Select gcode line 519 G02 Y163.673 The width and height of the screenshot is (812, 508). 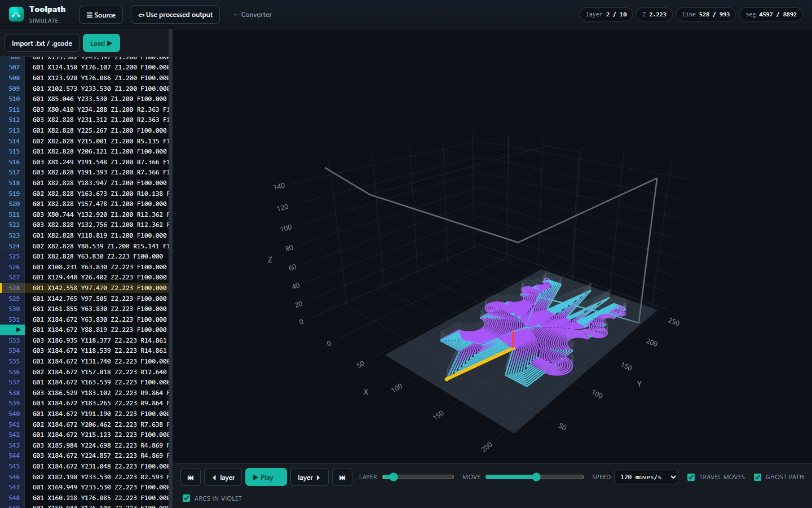pos(85,194)
